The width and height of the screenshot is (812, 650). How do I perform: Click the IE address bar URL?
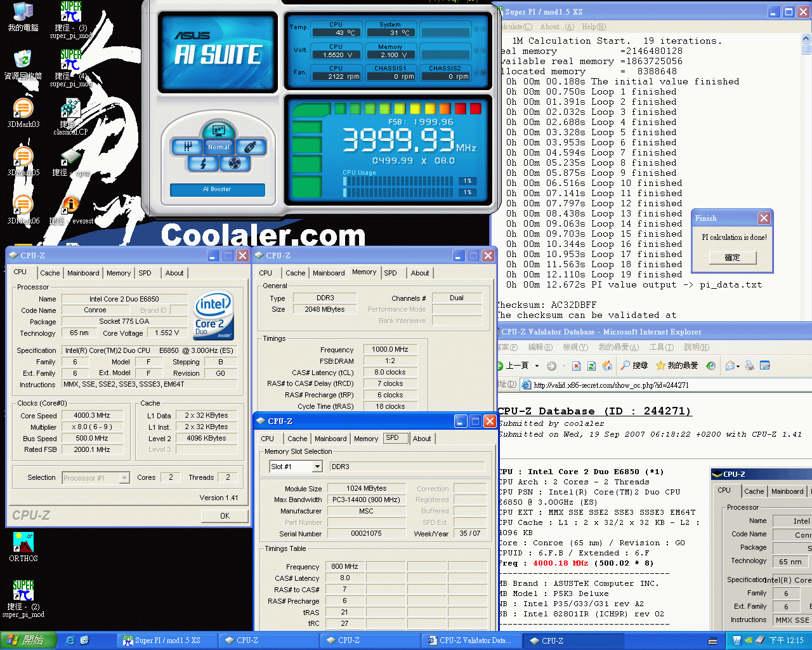click(611, 385)
